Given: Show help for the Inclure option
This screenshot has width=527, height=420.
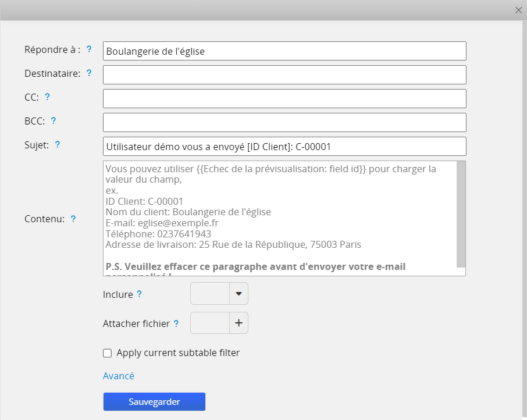Looking at the screenshot, I should click(x=139, y=294).
